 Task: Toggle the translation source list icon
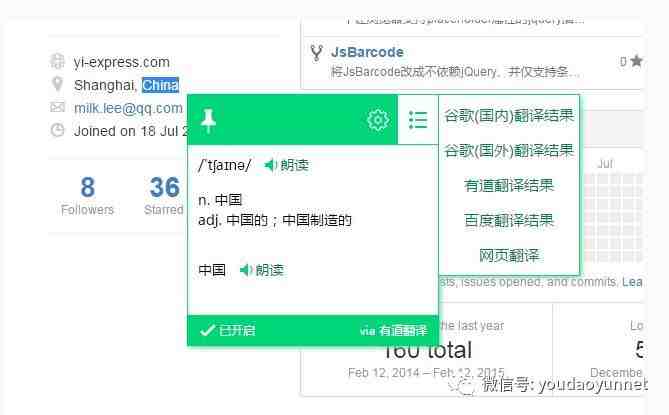pos(418,120)
